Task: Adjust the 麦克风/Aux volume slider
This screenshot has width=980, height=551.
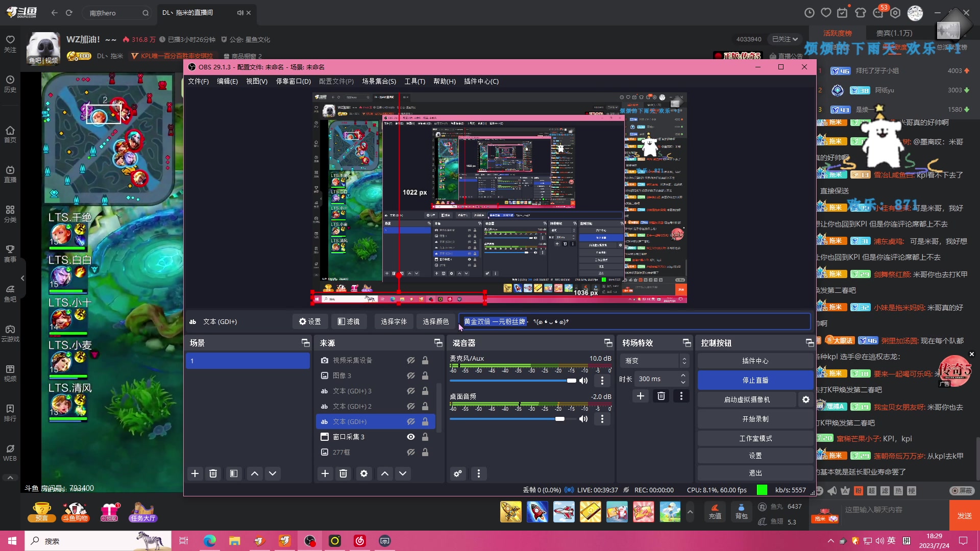Action: tap(513, 381)
